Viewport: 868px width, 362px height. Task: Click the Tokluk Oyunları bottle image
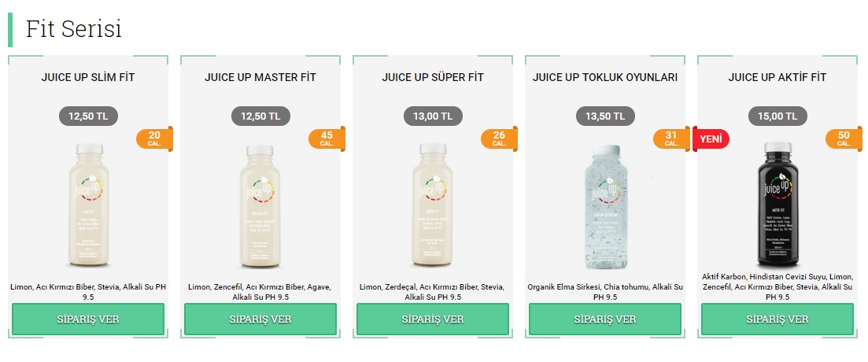[x=605, y=205]
